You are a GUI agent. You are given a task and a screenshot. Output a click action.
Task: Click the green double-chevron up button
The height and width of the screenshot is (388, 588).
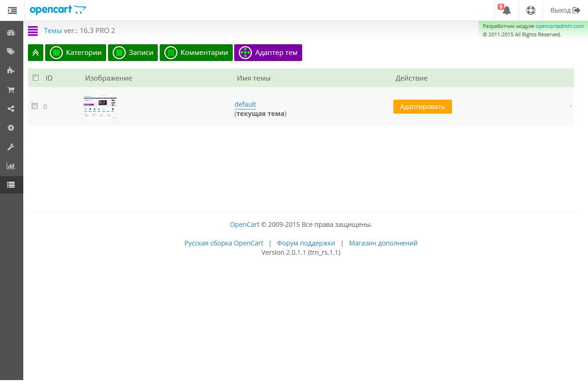[x=35, y=53]
